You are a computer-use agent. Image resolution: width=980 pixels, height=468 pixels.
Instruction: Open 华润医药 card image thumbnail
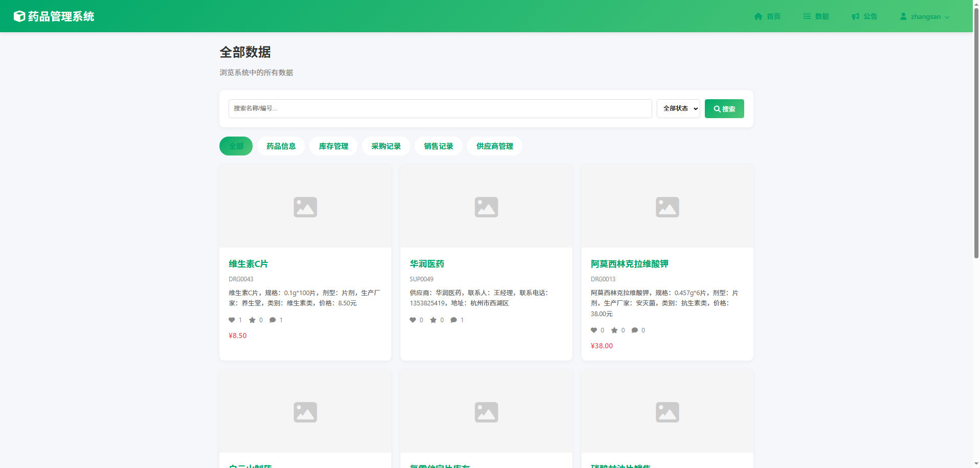point(486,207)
